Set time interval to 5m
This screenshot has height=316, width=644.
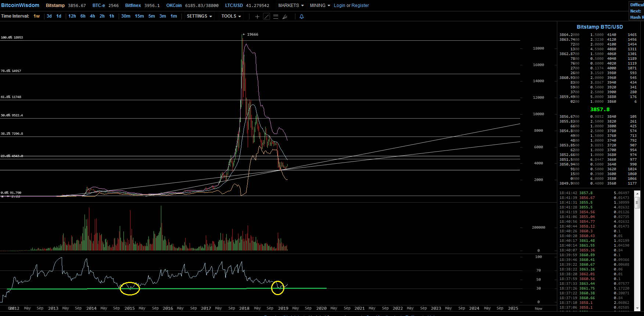pos(152,16)
